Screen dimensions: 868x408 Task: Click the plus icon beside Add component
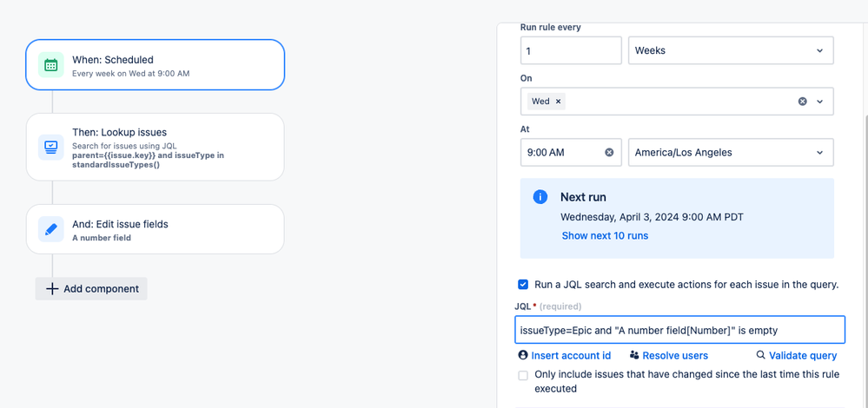tap(52, 288)
